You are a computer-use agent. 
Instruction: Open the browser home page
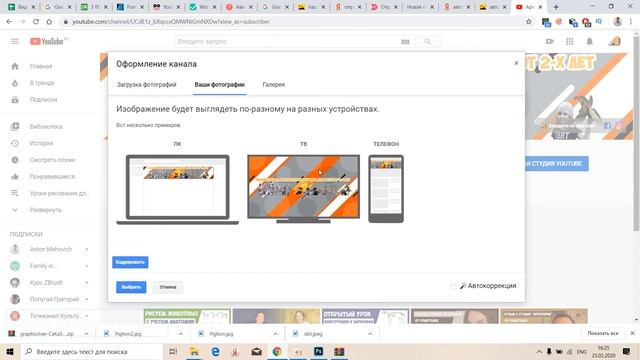[49, 22]
